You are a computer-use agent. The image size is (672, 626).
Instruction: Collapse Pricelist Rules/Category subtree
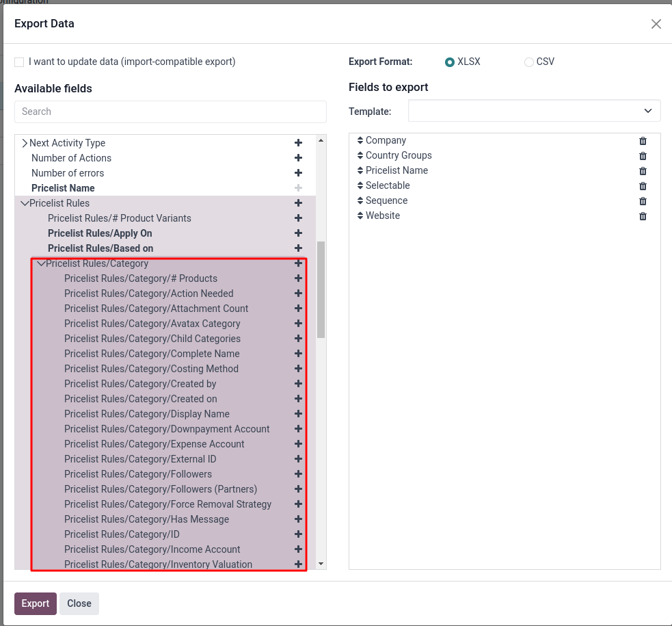point(41,263)
